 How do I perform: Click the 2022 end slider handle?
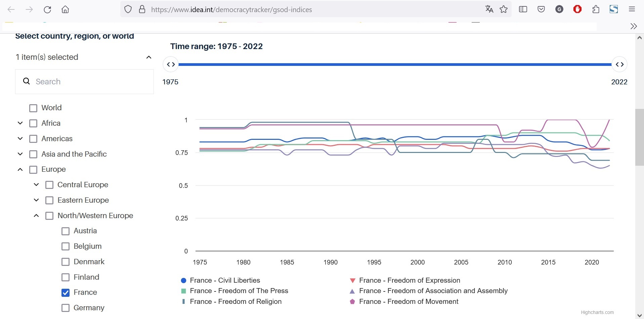pos(619,64)
